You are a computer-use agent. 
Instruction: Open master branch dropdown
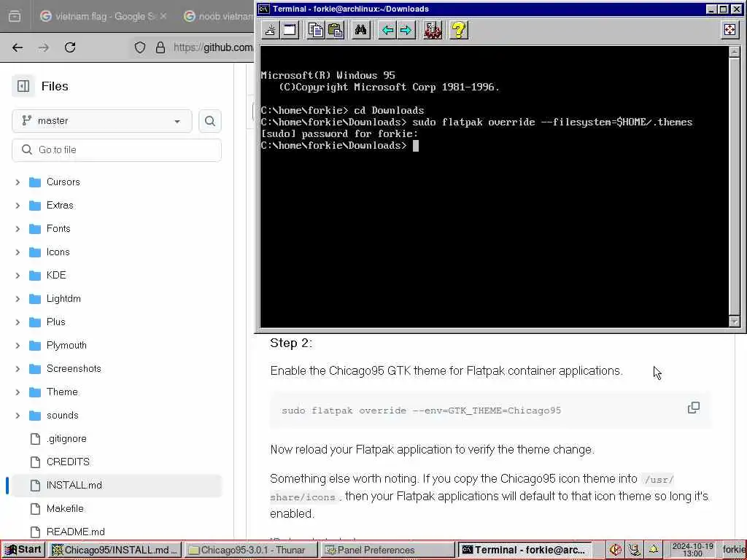102,121
